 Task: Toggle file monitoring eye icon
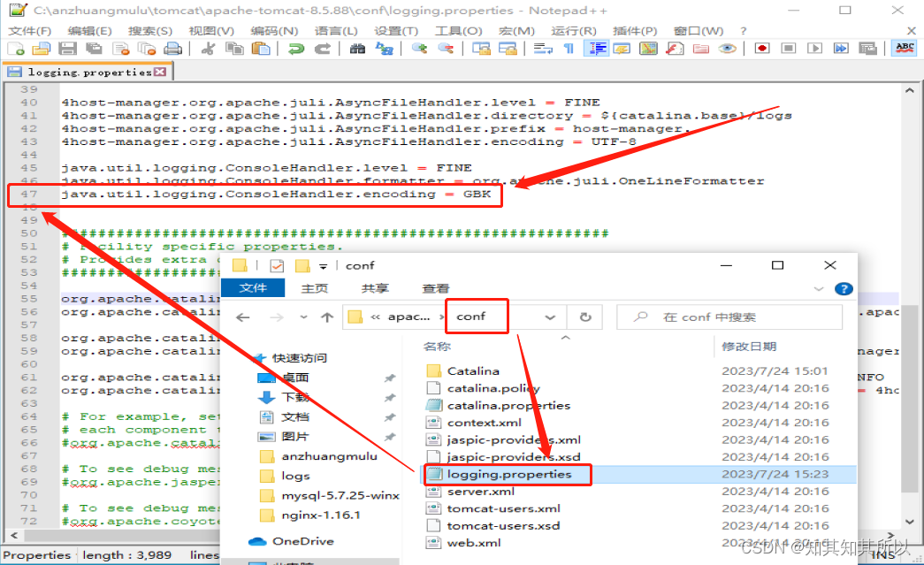(x=727, y=49)
